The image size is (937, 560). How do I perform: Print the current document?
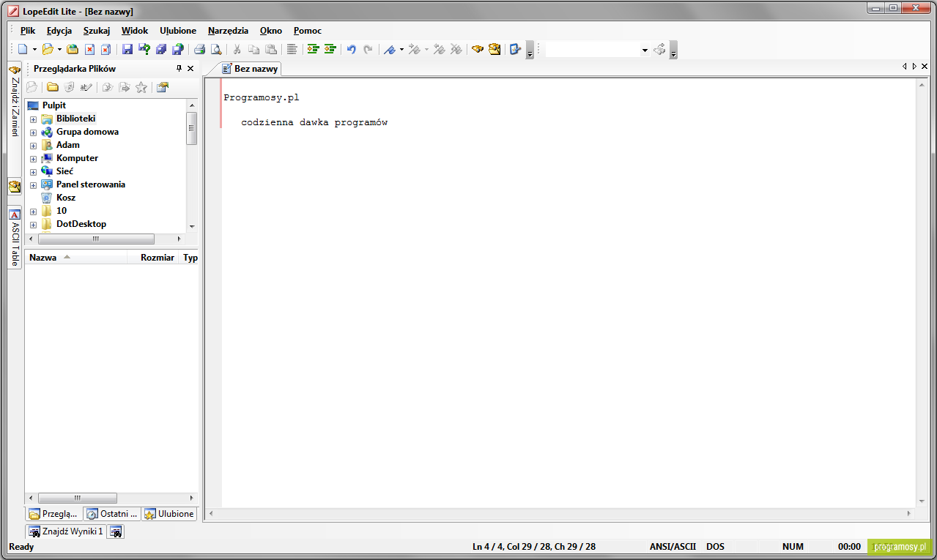(x=199, y=49)
